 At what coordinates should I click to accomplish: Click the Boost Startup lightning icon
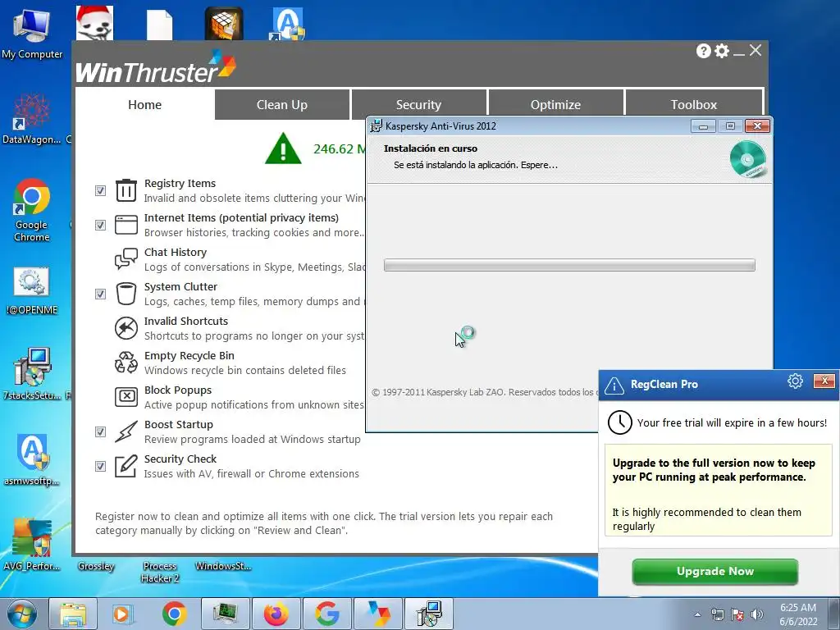click(126, 431)
